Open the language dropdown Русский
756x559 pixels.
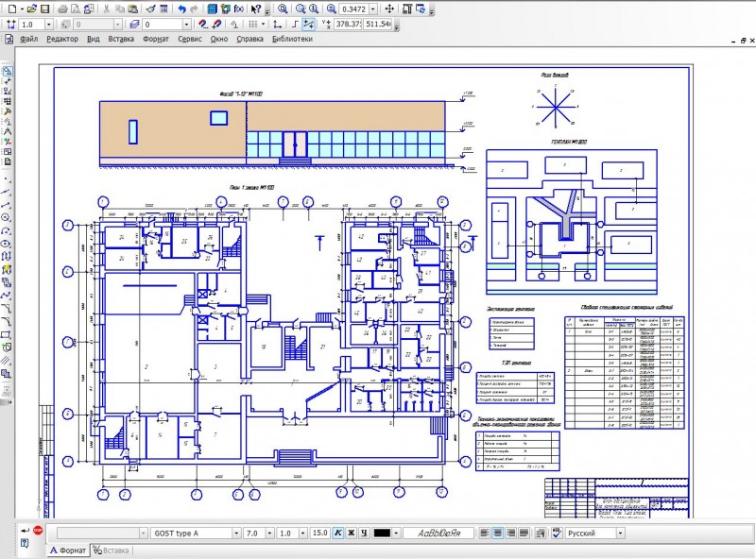(620, 533)
